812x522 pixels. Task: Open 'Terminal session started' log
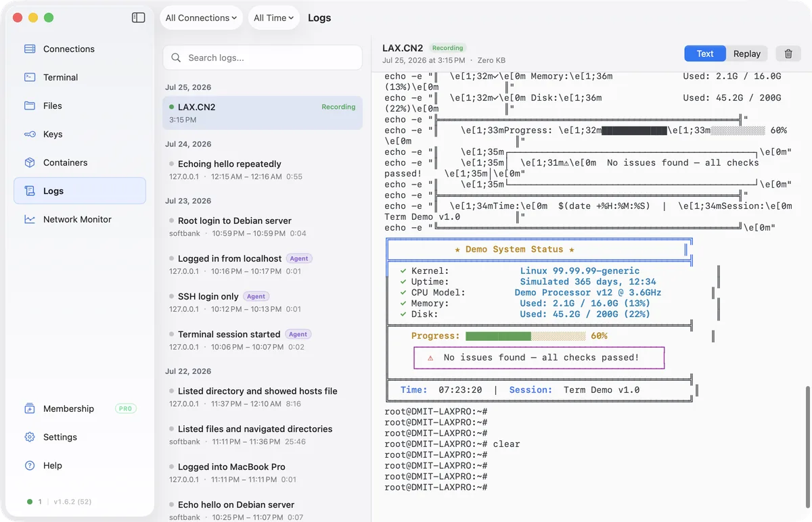[x=263, y=340]
